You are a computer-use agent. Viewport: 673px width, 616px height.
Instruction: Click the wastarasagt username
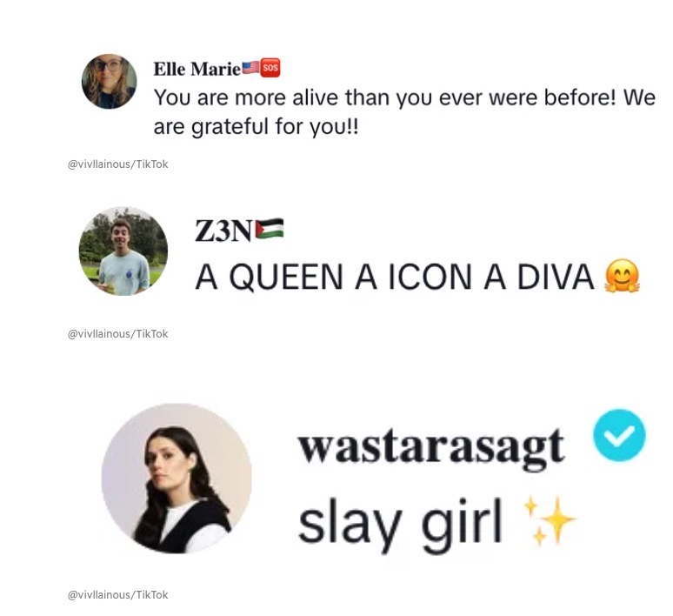[431, 446]
